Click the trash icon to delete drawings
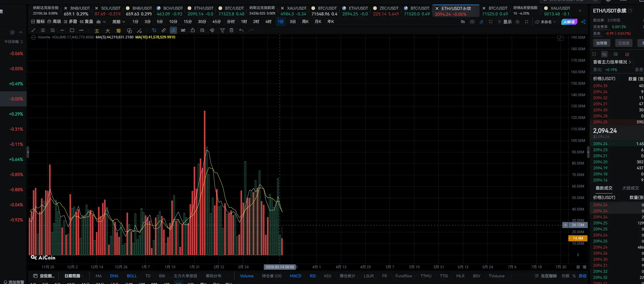644x284 pixels. 232,30
